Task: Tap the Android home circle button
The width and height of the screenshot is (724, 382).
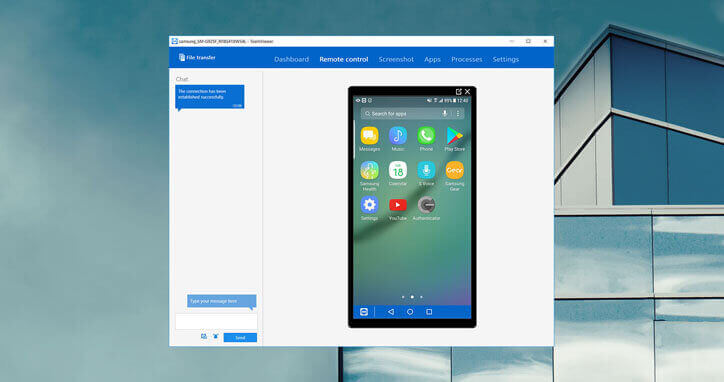Action: coord(410,312)
